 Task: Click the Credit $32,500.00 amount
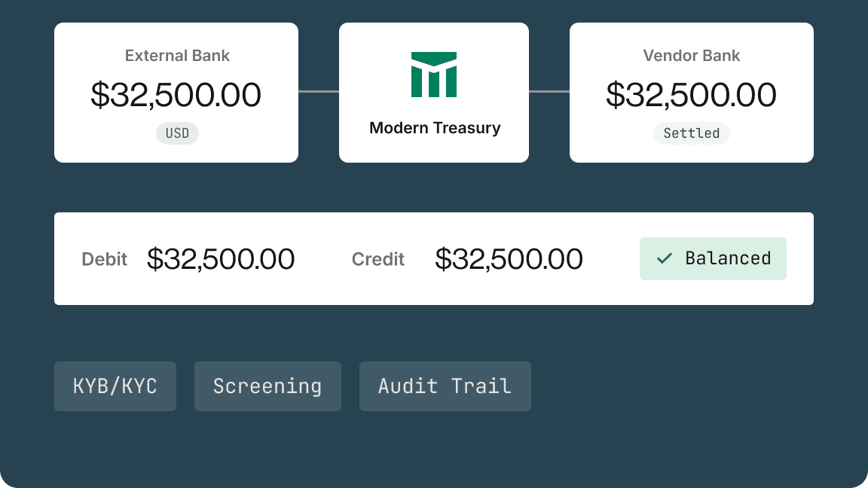tap(509, 259)
